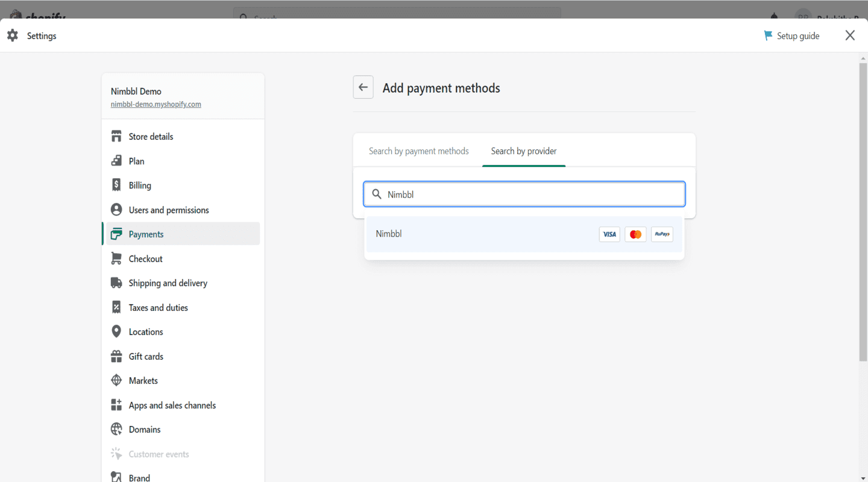This screenshot has height=482, width=868.
Task: Open the Setup guide link
Action: pyautogui.click(x=797, y=36)
